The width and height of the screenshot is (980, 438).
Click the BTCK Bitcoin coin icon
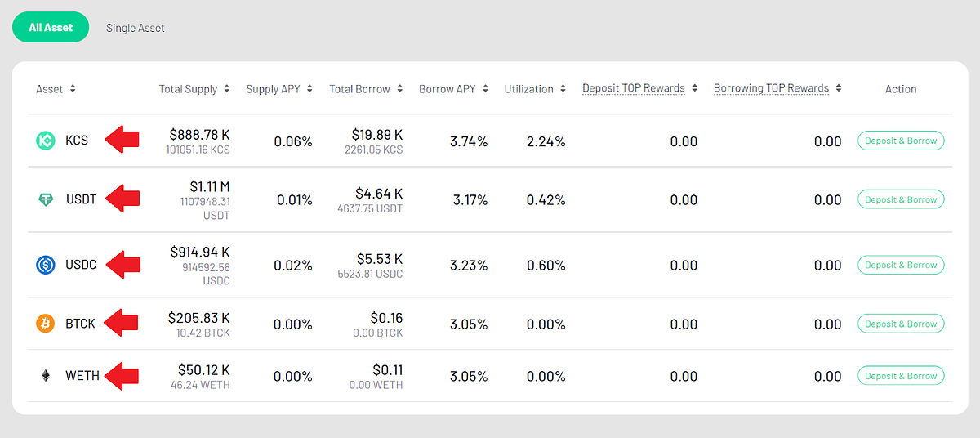click(x=46, y=324)
